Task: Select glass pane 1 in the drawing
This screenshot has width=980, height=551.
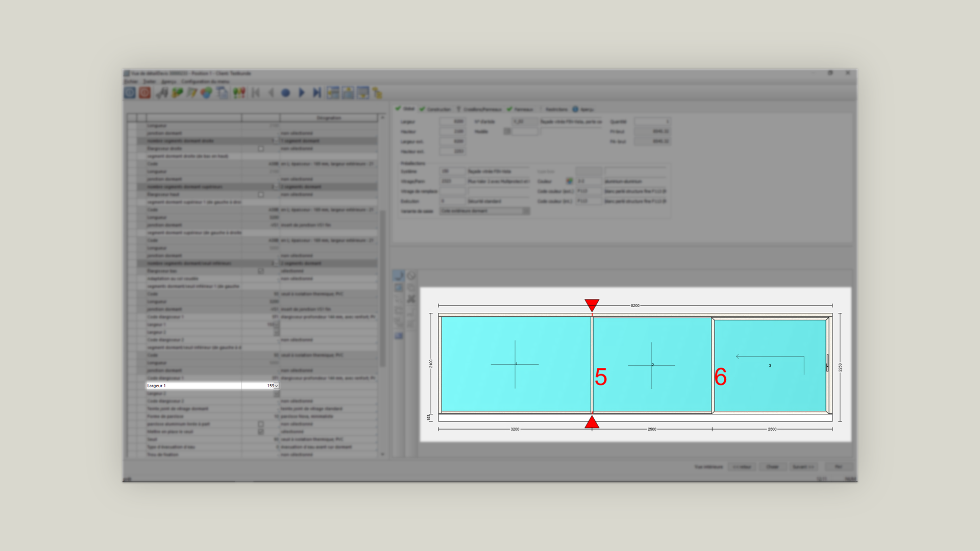Action: (x=516, y=364)
